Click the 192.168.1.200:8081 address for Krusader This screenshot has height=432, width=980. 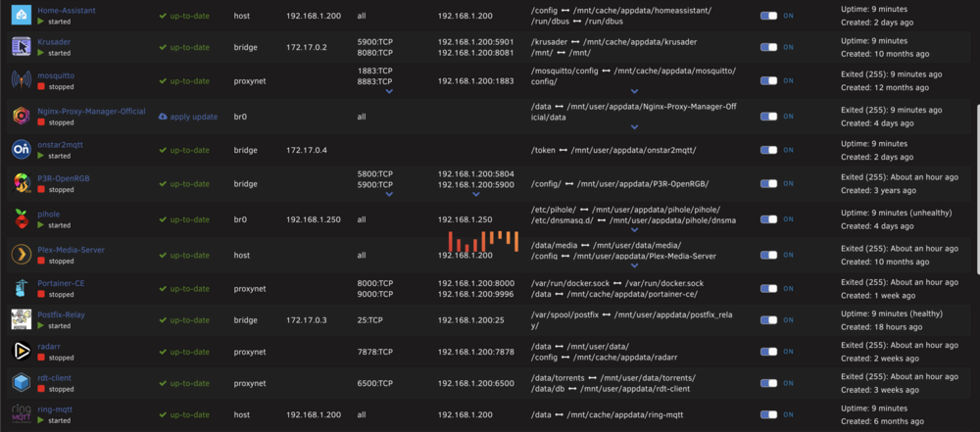(476, 53)
